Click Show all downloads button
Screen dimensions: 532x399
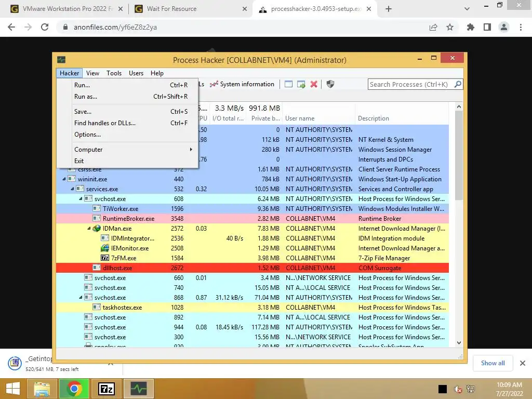493,363
